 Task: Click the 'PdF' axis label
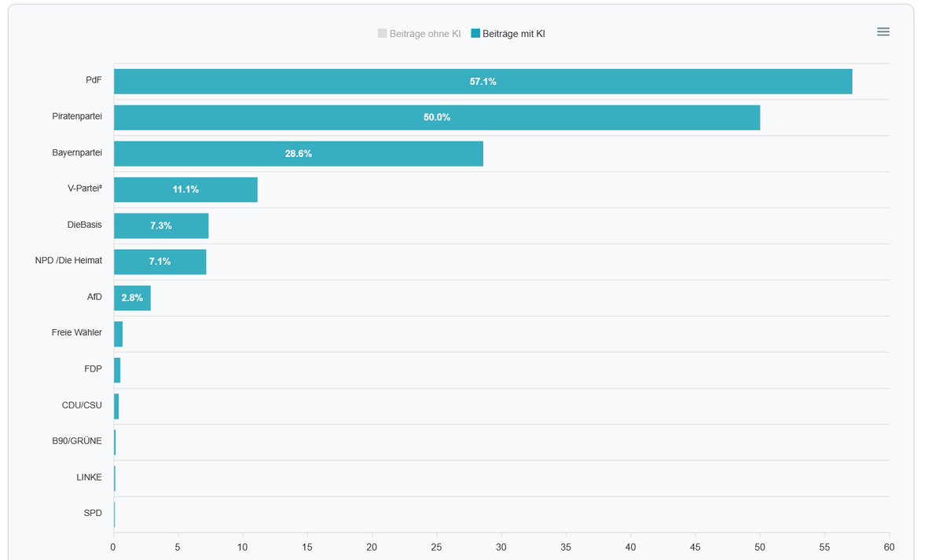click(94, 80)
